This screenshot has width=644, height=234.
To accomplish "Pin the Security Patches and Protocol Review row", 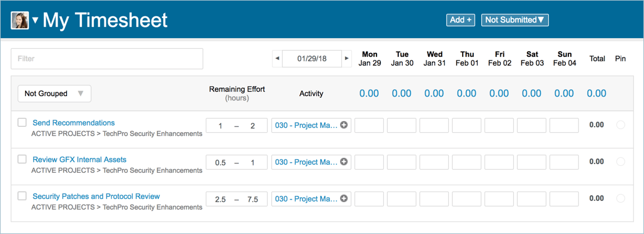I will [621, 199].
